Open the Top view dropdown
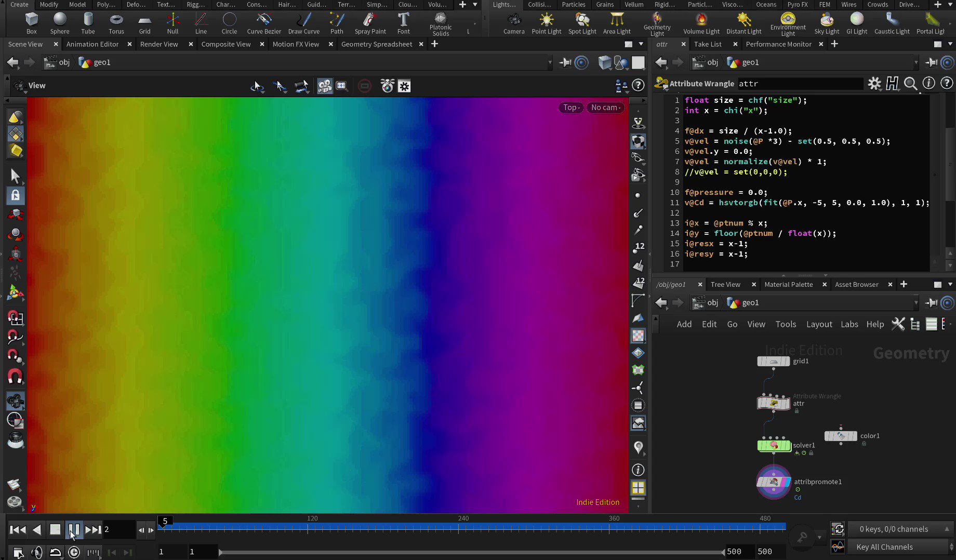Viewport: 956px width, 560px height. coord(570,108)
